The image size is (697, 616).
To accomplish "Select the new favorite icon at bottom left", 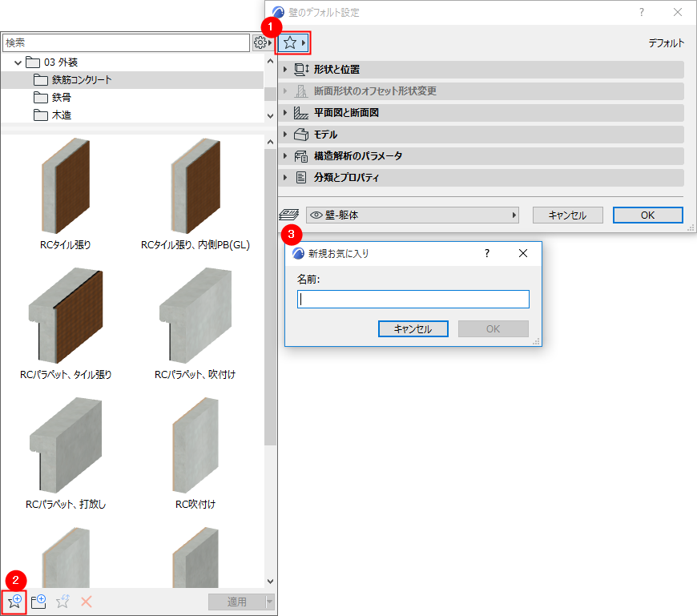I will [x=14, y=602].
